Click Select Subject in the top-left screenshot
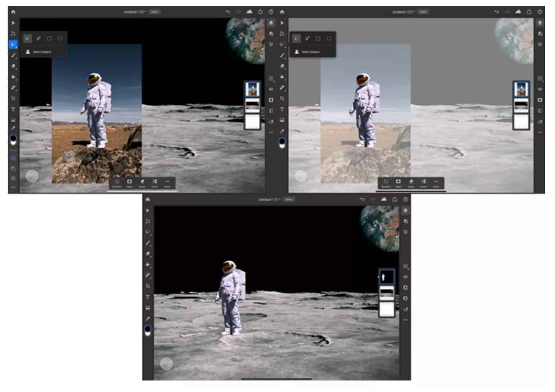 pyautogui.click(x=38, y=52)
